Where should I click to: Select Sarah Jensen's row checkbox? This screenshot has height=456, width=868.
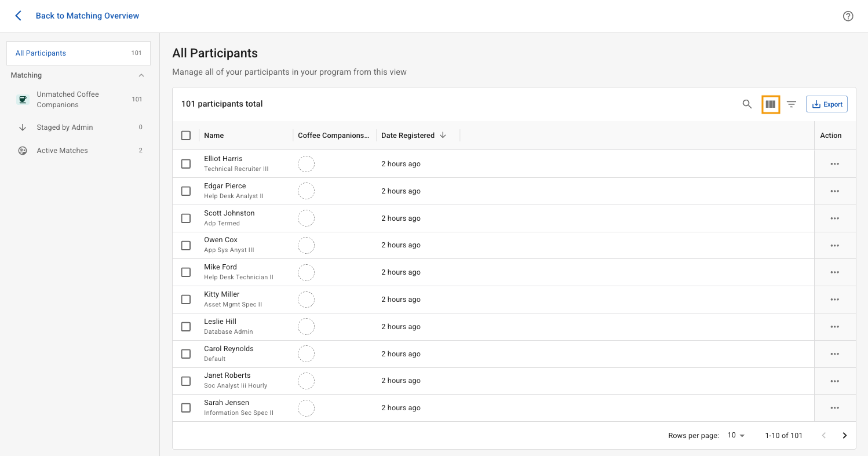coord(186,408)
